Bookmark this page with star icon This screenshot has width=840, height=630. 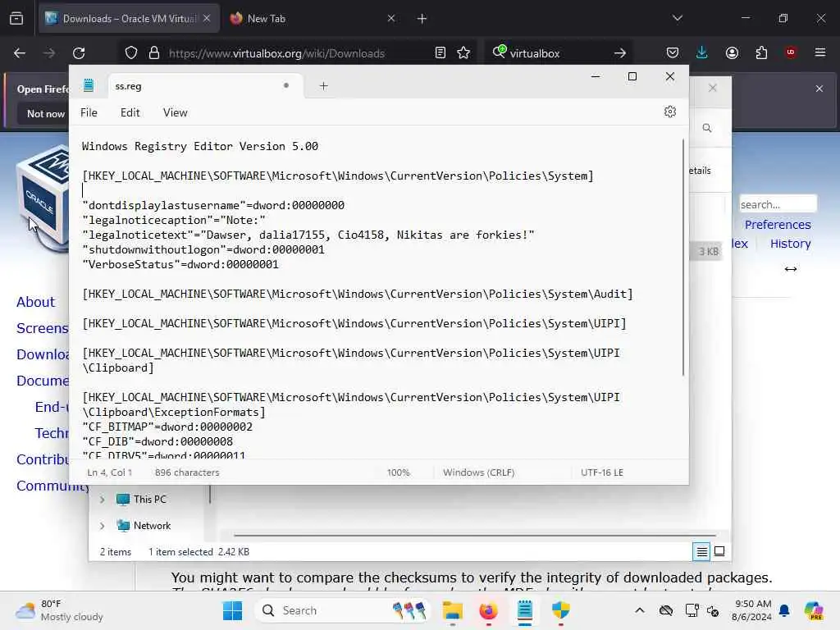pyautogui.click(x=463, y=53)
